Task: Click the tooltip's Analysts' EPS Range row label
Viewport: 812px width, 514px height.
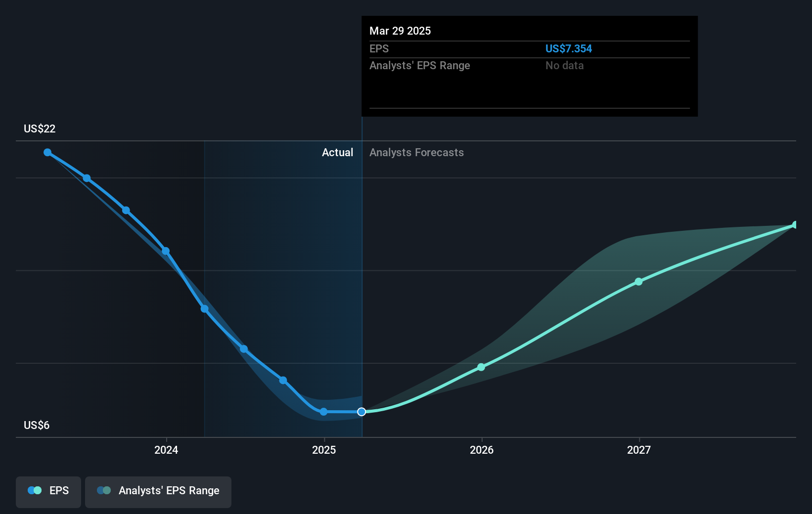Action: [420, 65]
